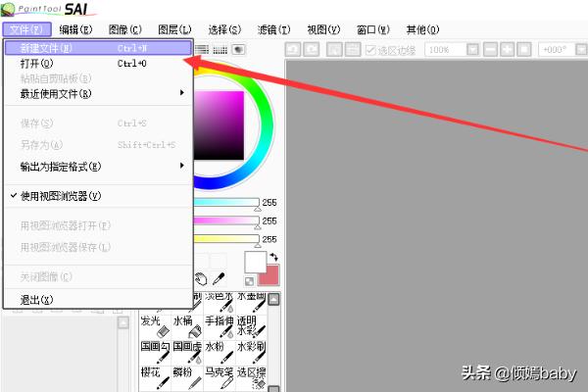
Task: Select the 淡色水 brush tool
Action: [220, 303]
